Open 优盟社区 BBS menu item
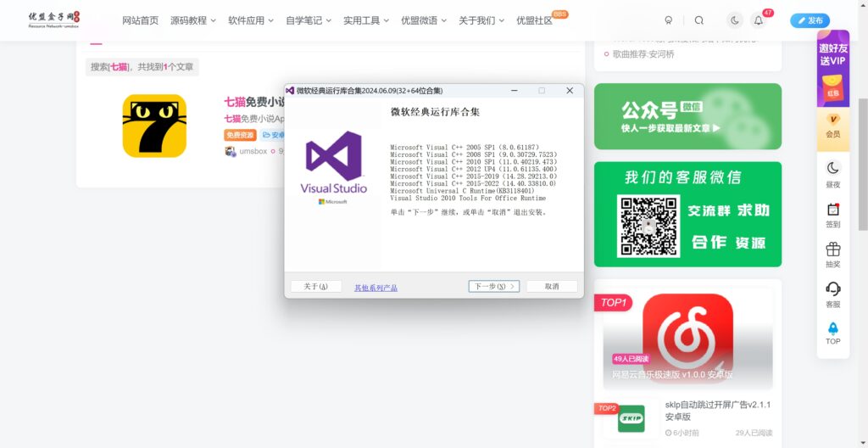The image size is (868, 448). [535, 20]
